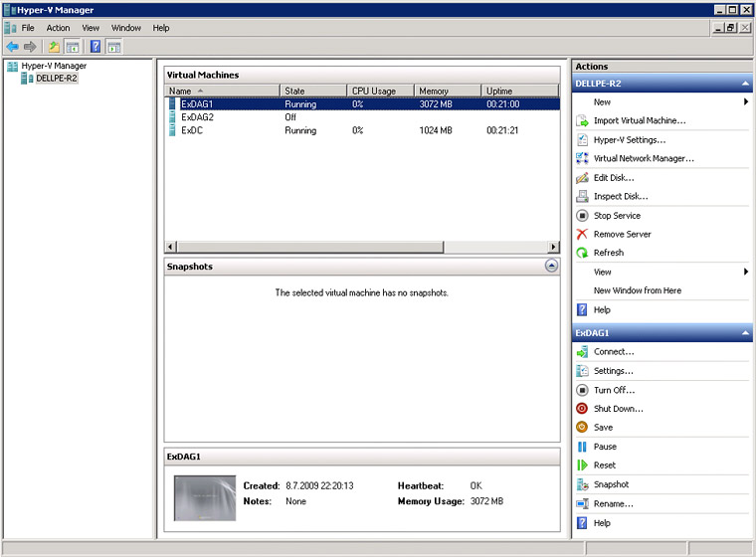Click the Help icon in ExDAG1 actions

[582, 523]
